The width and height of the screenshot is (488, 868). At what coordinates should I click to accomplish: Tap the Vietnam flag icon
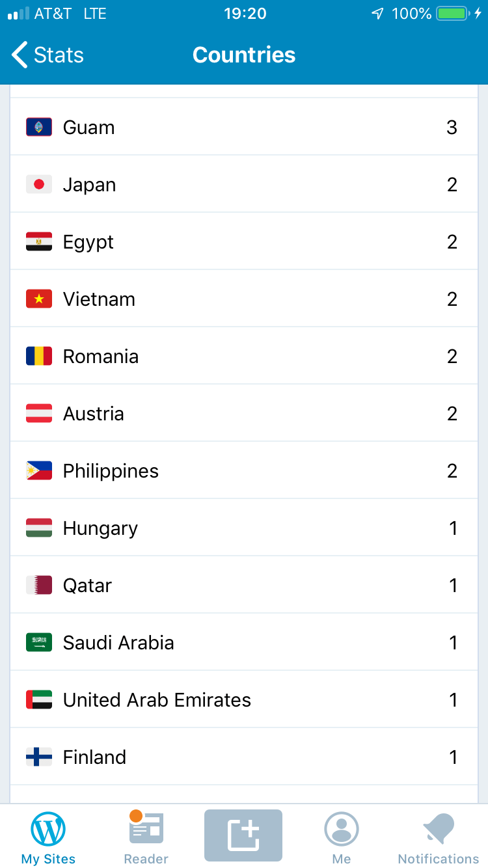point(39,299)
